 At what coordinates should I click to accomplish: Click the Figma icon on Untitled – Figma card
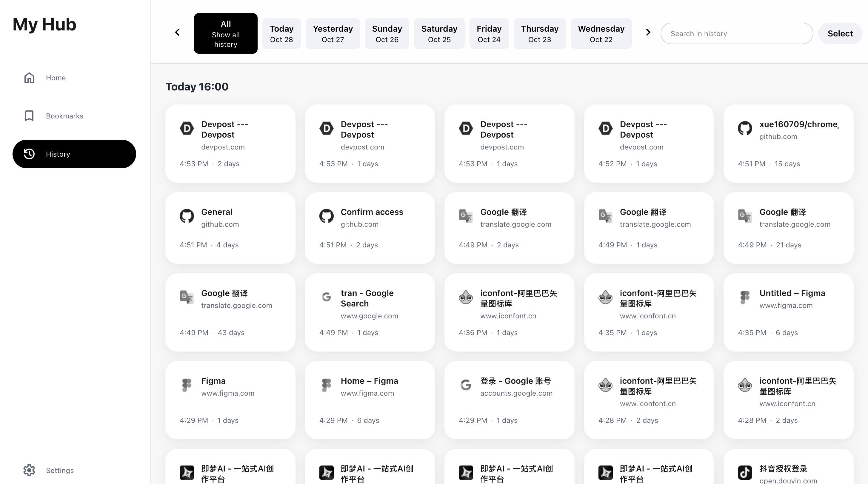(745, 297)
